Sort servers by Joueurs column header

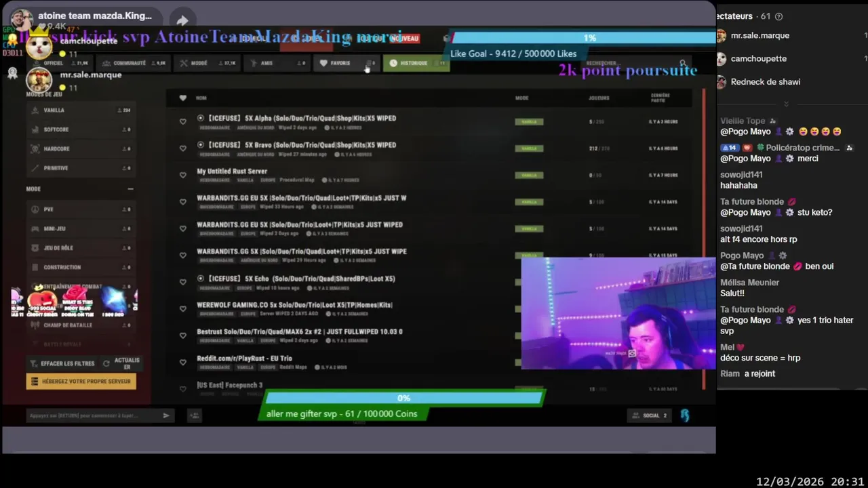(599, 98)
